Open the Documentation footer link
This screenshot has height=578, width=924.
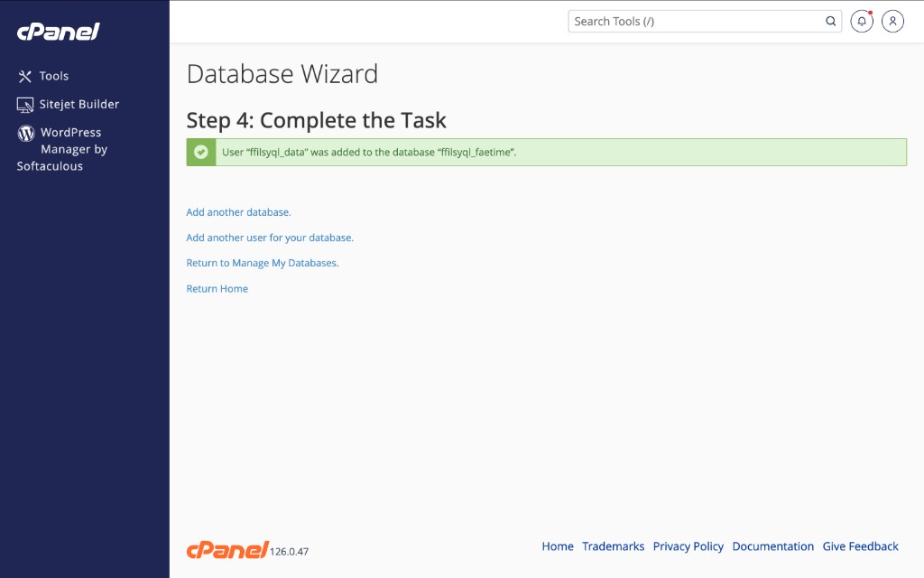(x=772, y=546)
